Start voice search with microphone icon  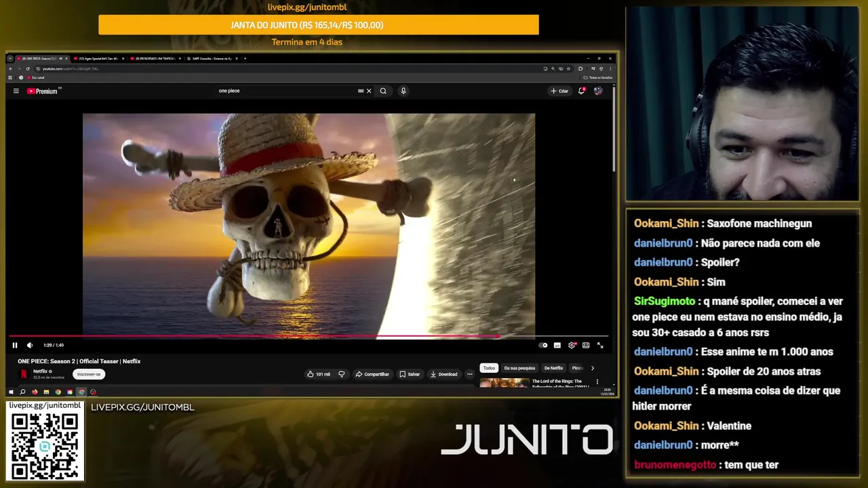[x=403, y=91]
